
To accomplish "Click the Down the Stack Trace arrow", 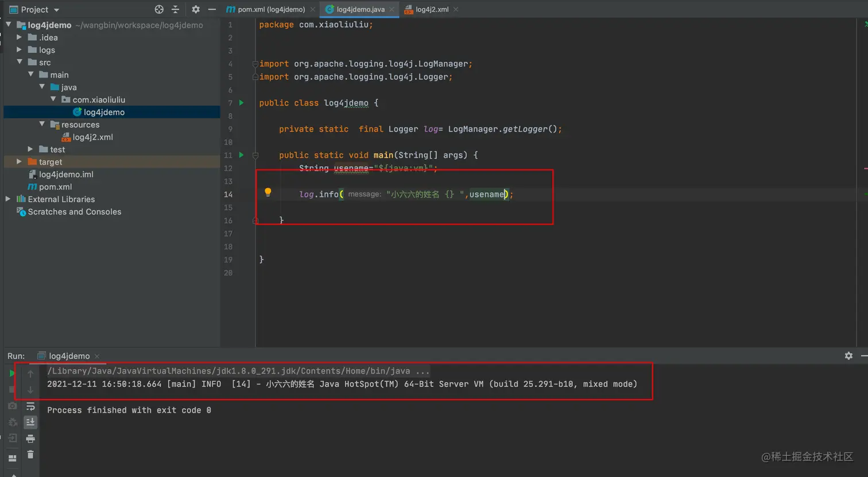I will coord(30,390).
